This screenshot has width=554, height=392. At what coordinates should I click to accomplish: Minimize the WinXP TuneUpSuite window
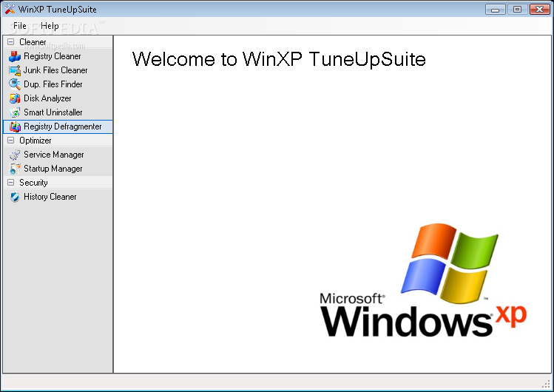click(x=496, y=9)
